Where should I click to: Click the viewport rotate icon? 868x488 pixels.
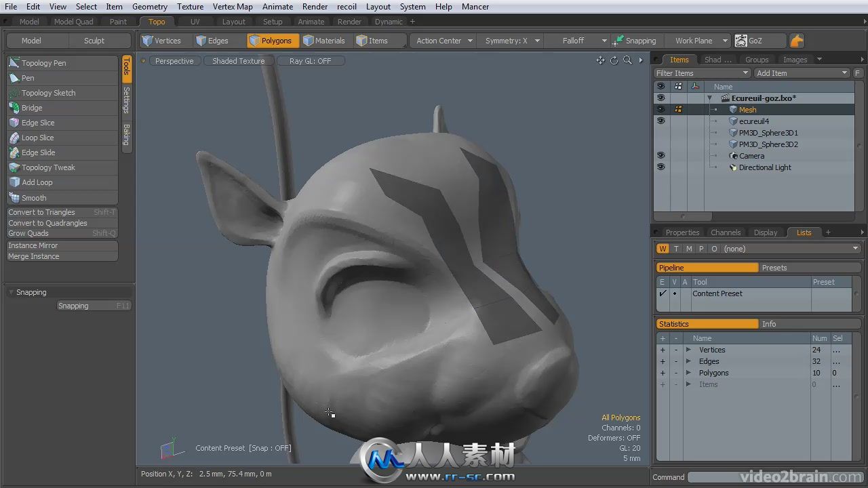pyautogui.click(x=614, y=60)
